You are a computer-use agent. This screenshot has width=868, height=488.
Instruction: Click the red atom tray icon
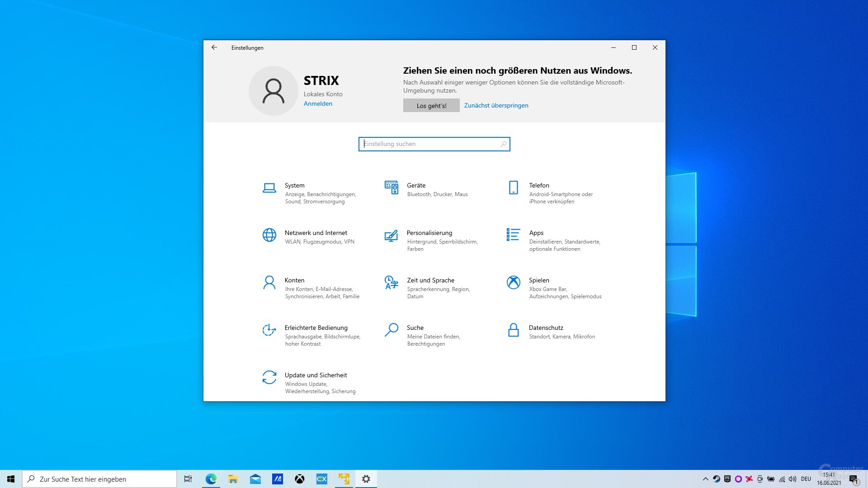pyautogui.click(x=749, y=479)
